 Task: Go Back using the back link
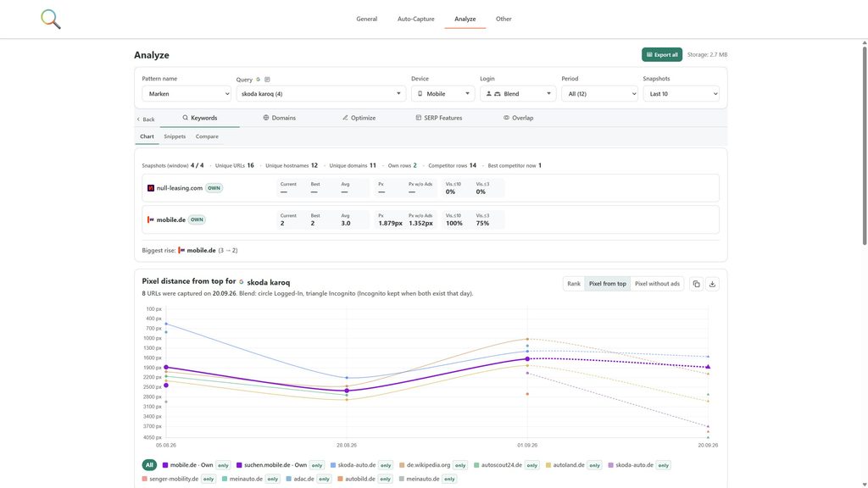[x=146, y=119]
